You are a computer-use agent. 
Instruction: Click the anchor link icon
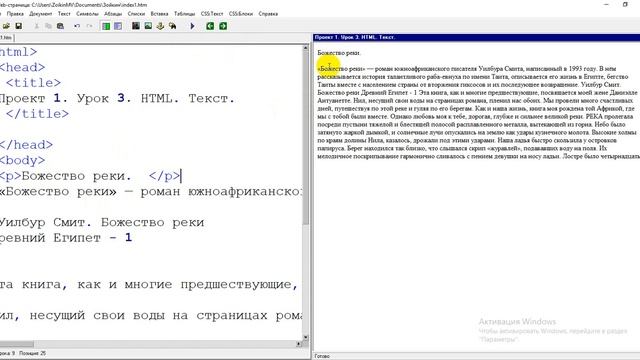pos(160,26)
